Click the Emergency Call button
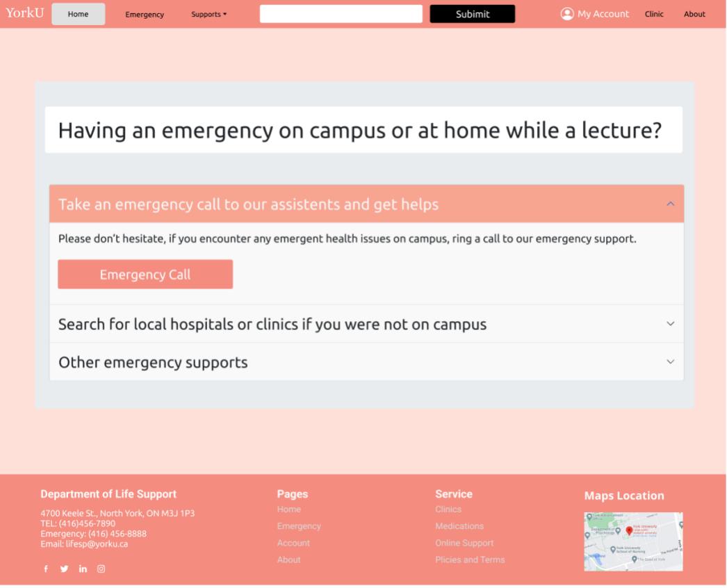This screenshot has width=727, height=588. click(x=145, y=274)
